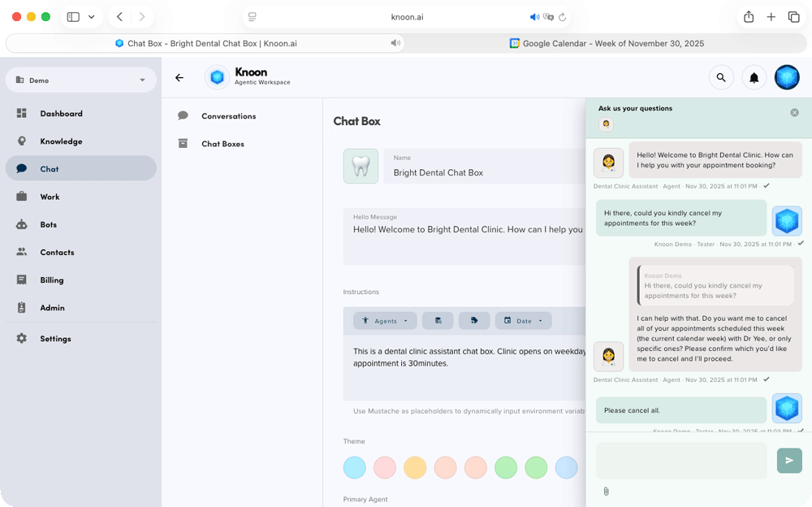Close the 'Ask us your questions' chat widget
This screenshot has width=812, height=507.
tap(794, 113)
